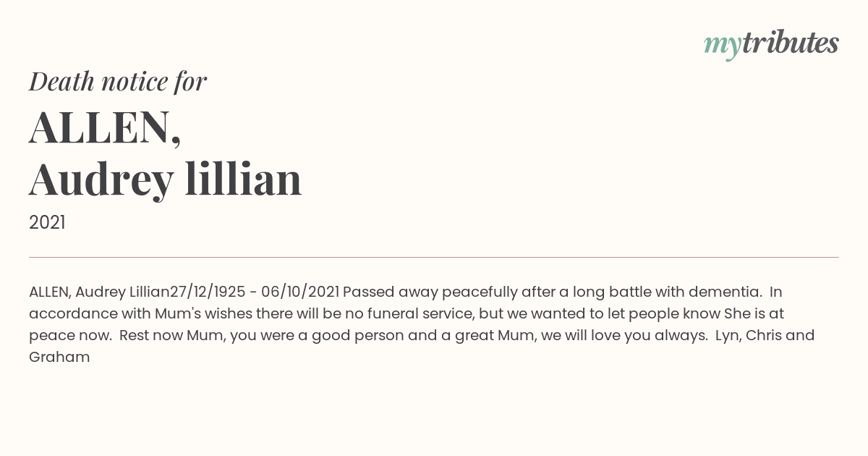
Task: Click the name "Graham" at end
Action: coord(59,358)
